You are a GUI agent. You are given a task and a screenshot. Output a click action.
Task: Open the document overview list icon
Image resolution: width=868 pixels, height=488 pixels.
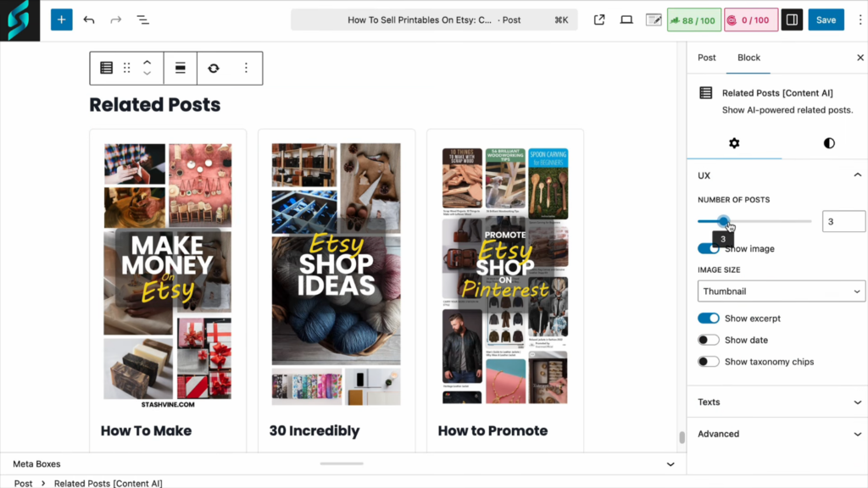coord(142,19)
